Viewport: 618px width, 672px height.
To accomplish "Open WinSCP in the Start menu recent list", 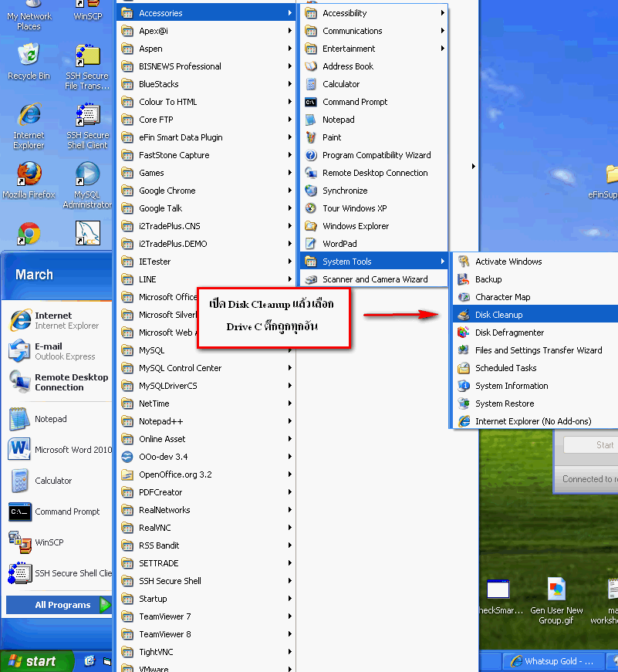I will click(59, 542).
